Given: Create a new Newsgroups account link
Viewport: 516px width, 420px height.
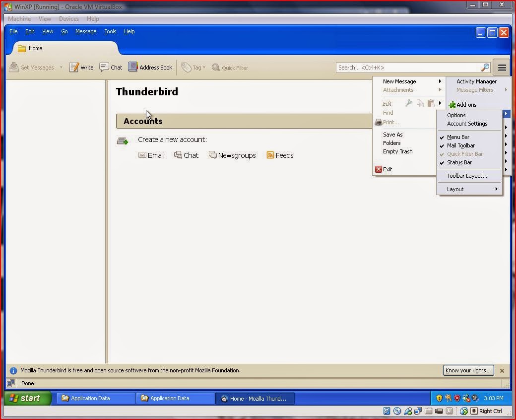Looking at the screenshot, I should pyautogui.click(x=232, y=155).
